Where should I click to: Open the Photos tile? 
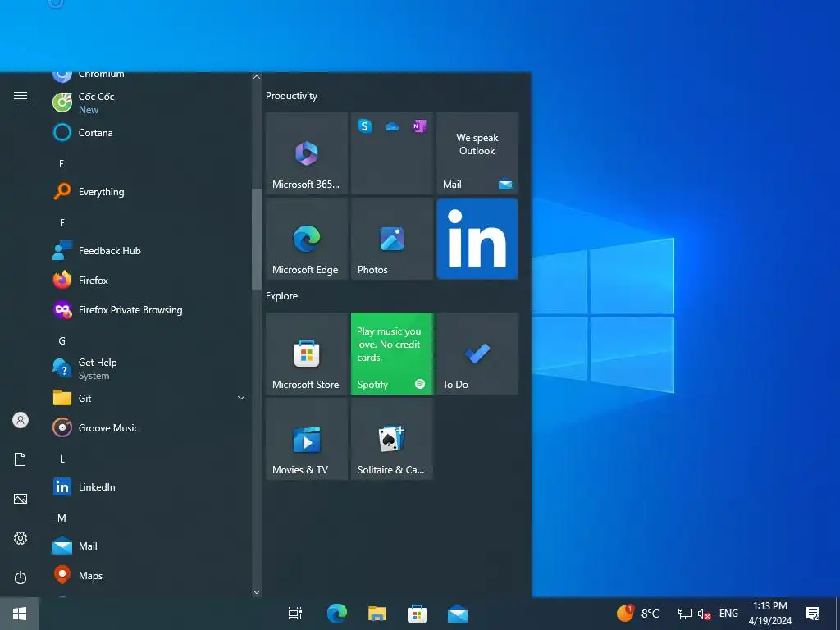click(x=392, y=239)
